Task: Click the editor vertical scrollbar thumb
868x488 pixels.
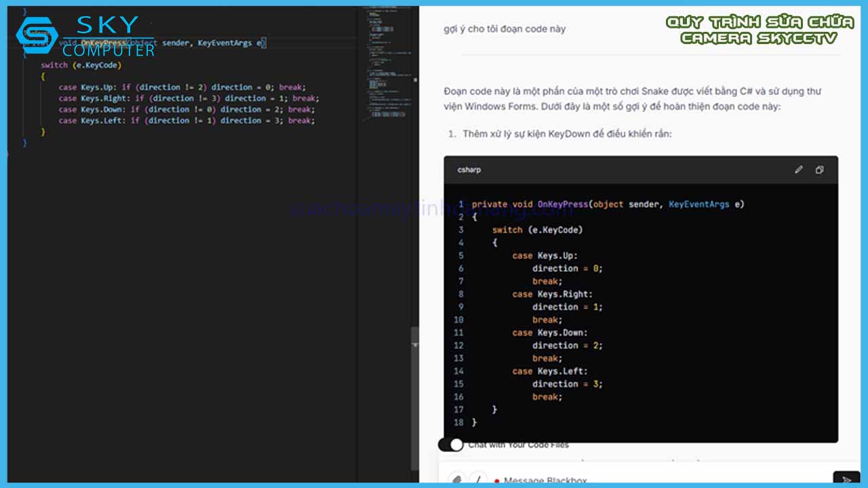Action: (x=415, y=399)
